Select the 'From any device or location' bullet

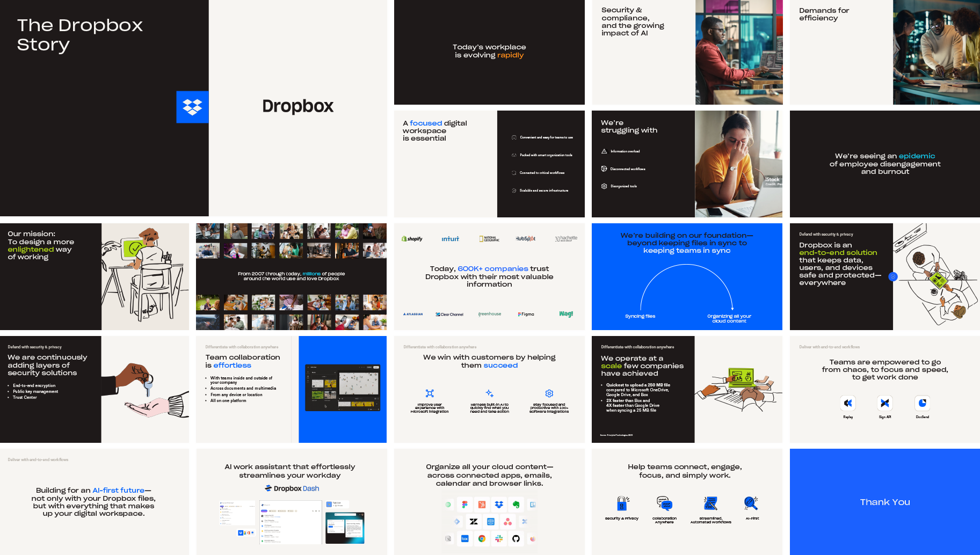click(236, 395)
